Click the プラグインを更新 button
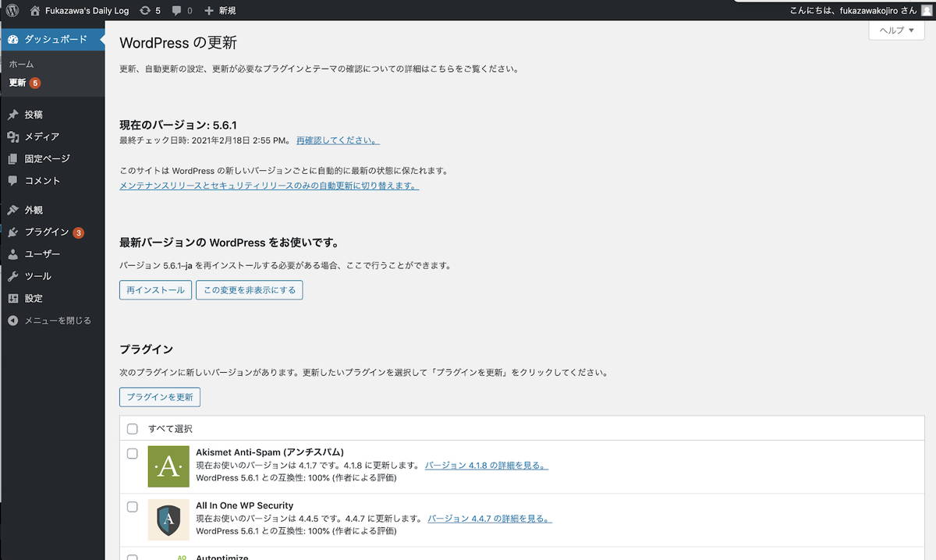 click(x=160, y=397)
